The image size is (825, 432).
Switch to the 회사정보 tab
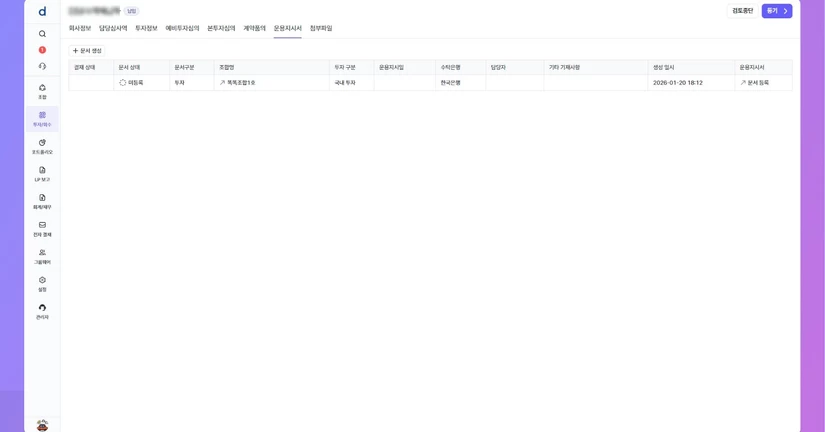click(x=79, y=28)
